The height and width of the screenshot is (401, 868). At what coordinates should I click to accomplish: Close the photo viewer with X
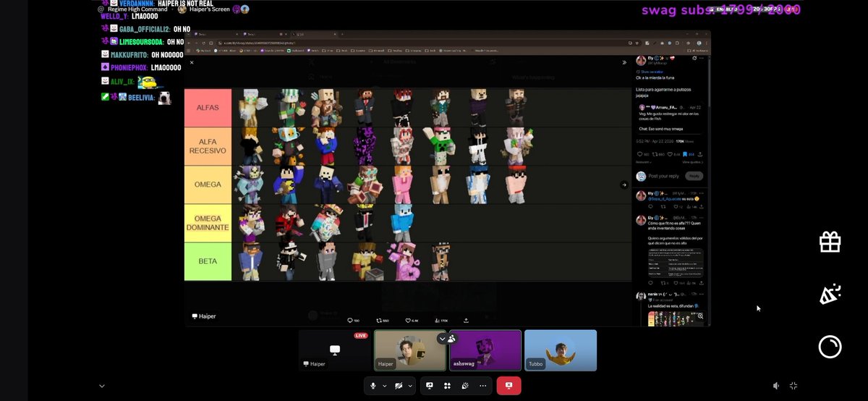tap(192, 62)
